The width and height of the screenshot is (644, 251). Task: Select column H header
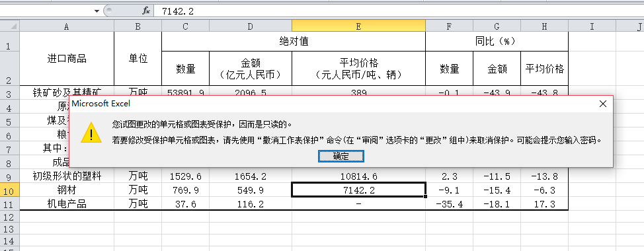pyautogui.click(x=545, y=26)
